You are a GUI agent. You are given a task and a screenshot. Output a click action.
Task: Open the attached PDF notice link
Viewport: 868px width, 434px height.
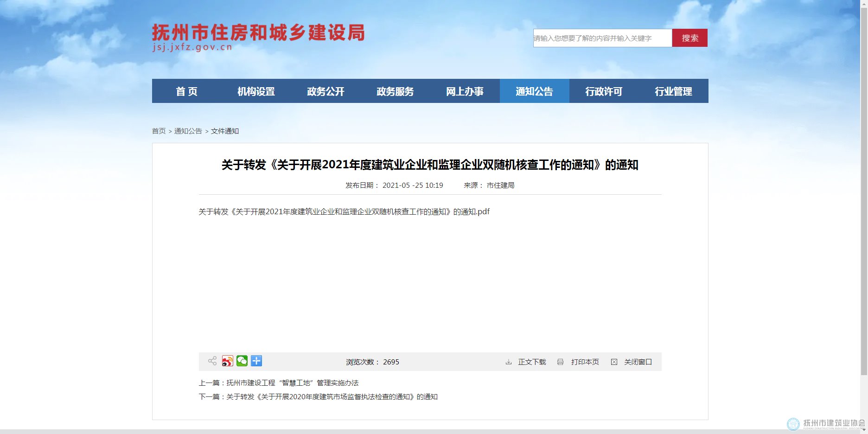(344, 212)
